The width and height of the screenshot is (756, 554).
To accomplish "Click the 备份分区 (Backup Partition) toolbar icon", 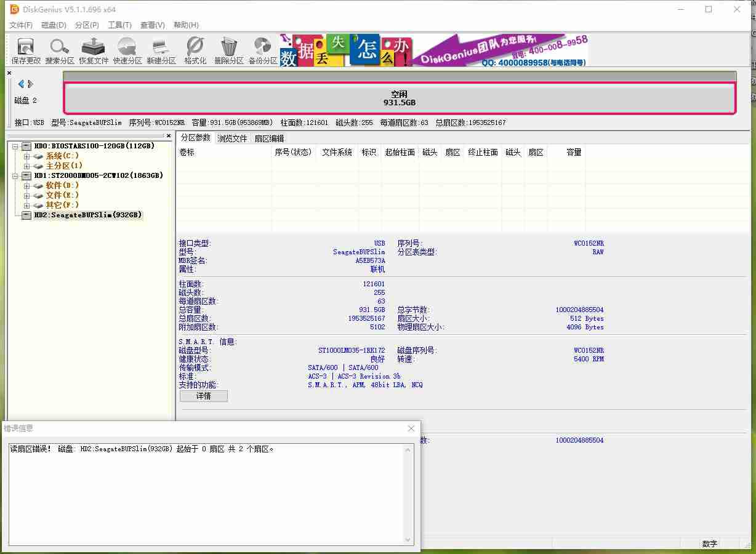I will [x=263, y=47].
